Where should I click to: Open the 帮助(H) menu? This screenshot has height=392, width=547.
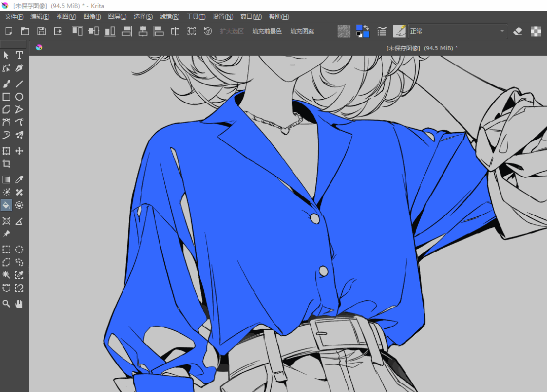(x=279, y=17)
